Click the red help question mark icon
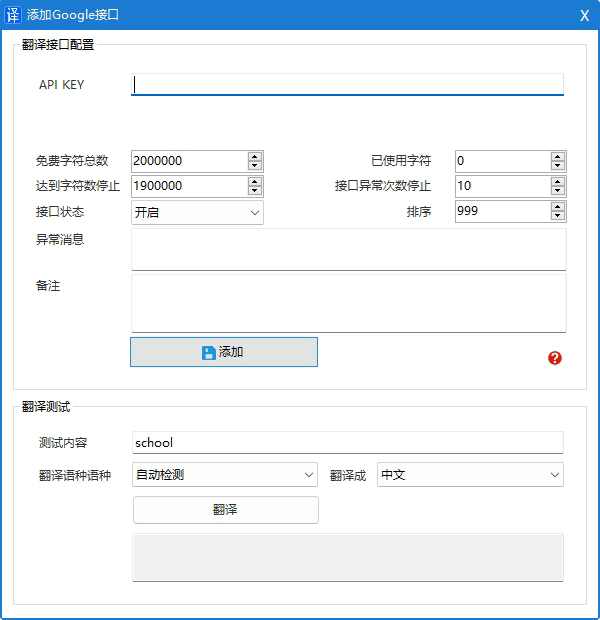 click(555, 358)
